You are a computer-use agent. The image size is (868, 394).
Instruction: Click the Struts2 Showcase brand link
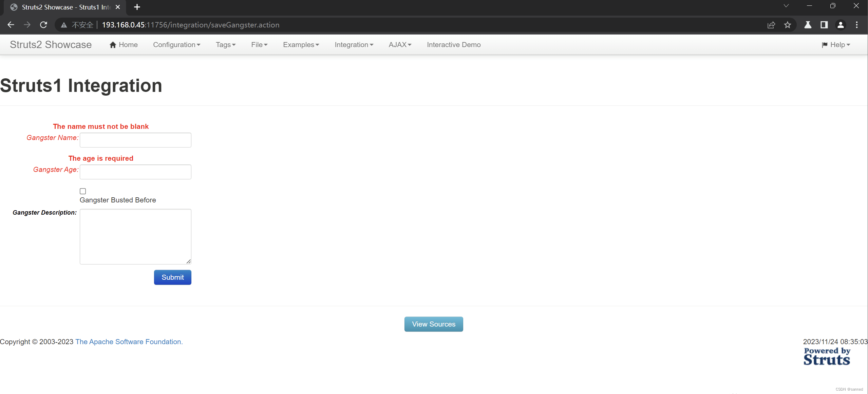pyautogui.click(x=51, y=45)
